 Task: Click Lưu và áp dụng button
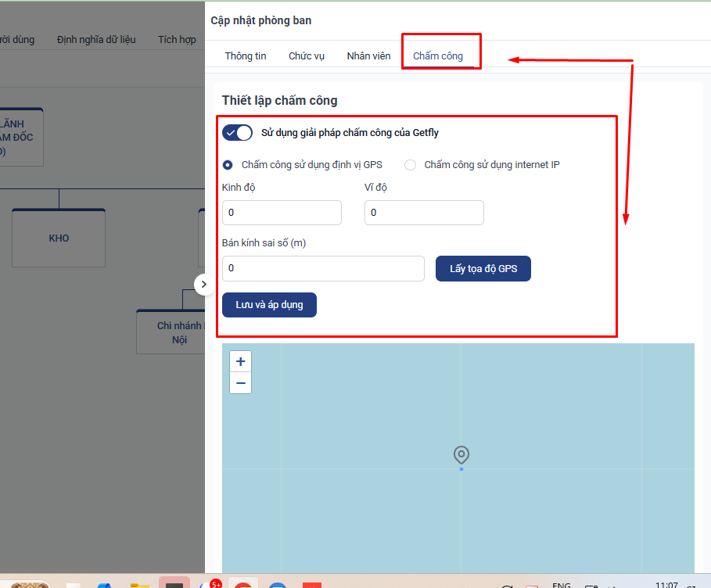(x=269, y=305)
